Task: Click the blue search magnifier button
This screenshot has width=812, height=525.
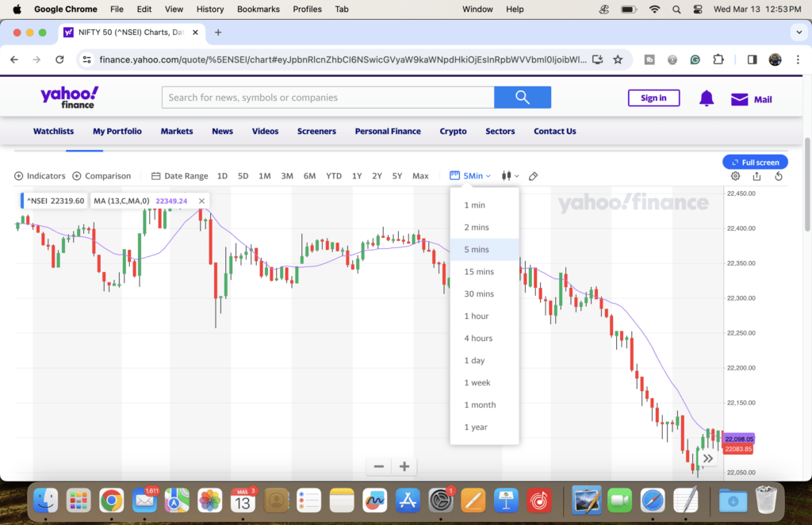Action: pyautogui.click(x=523, y=98)
